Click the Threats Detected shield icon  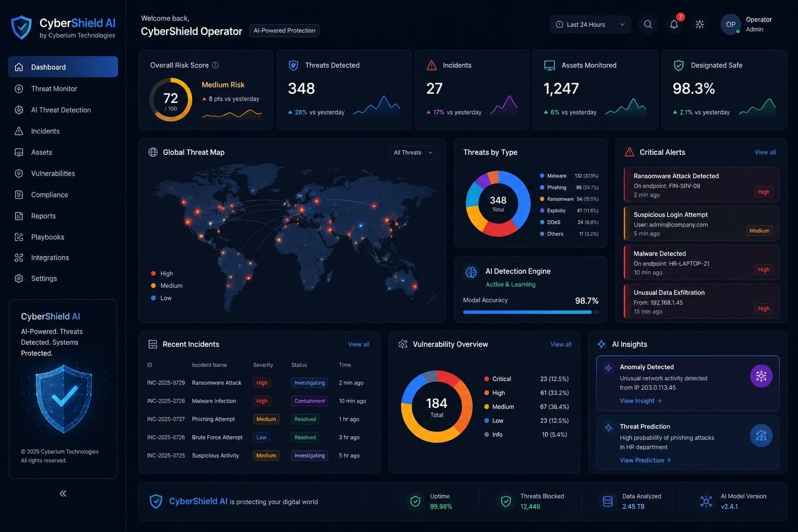click(294, 65)
